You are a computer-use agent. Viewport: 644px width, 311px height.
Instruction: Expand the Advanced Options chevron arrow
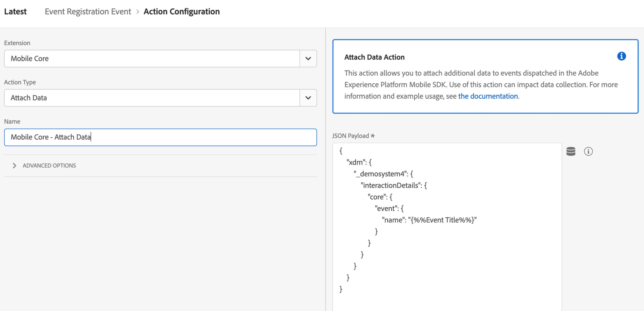click(14, 166)
